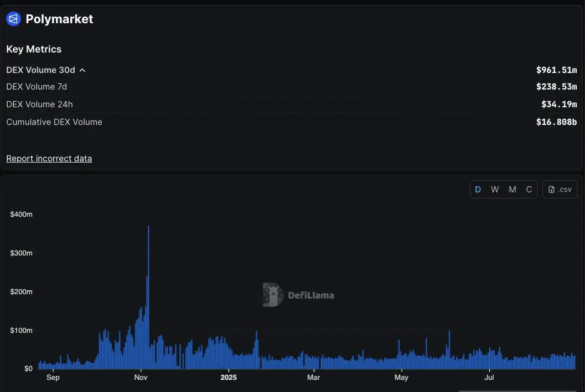The image size is (585, 392).
Task: Click the $0 y-axis label
Action: [28, 369]
